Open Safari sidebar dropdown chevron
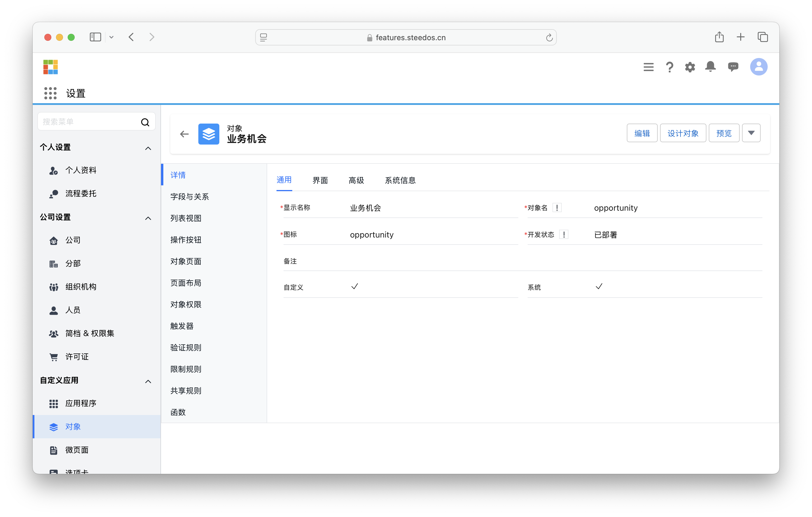The image size is (812, 517). (x=112, y=37)
